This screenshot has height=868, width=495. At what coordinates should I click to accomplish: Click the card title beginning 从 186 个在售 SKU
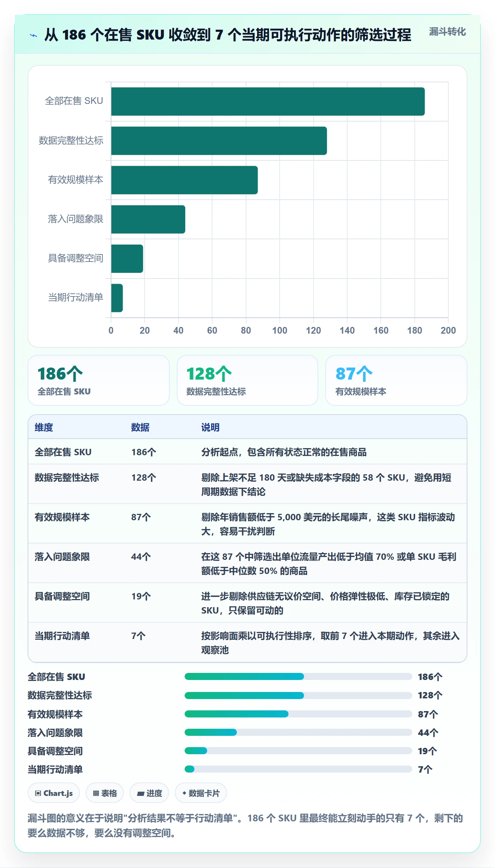228,35
